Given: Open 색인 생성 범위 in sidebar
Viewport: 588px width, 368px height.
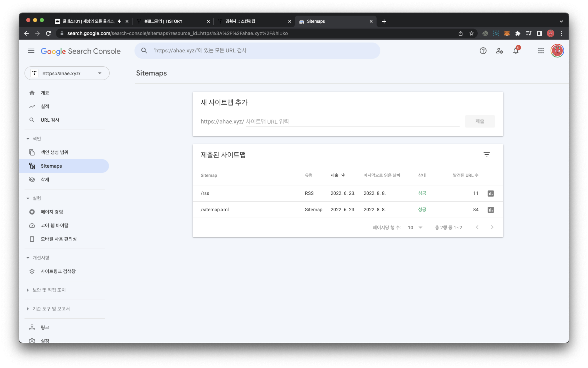Looking at the screenshot, I should click(x=54, y=152).
